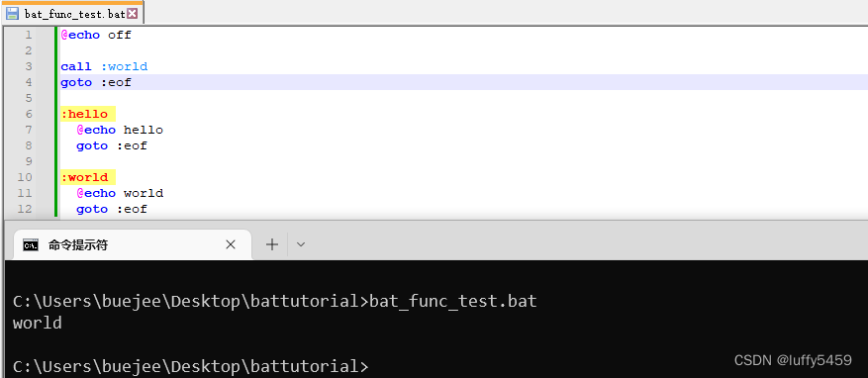Click line number 4 in the gutter
Screen dimensions: 868x378
[29, 82]
